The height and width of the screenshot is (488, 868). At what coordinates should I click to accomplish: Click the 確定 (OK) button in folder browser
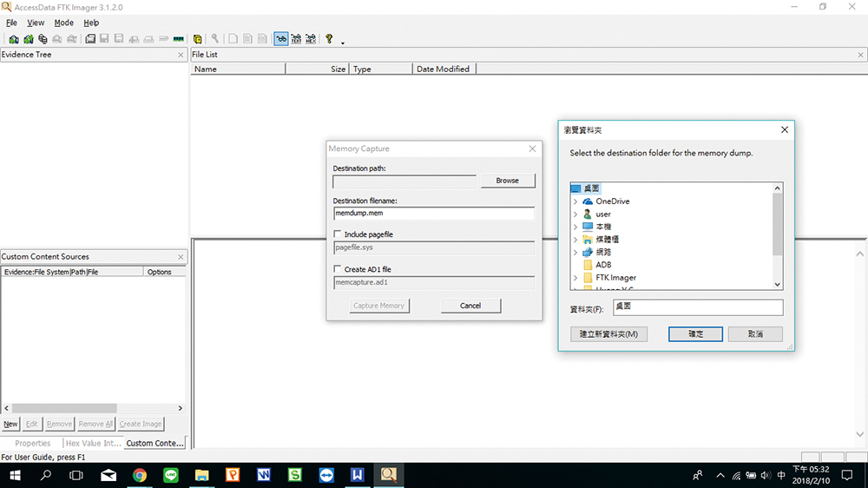695,334
